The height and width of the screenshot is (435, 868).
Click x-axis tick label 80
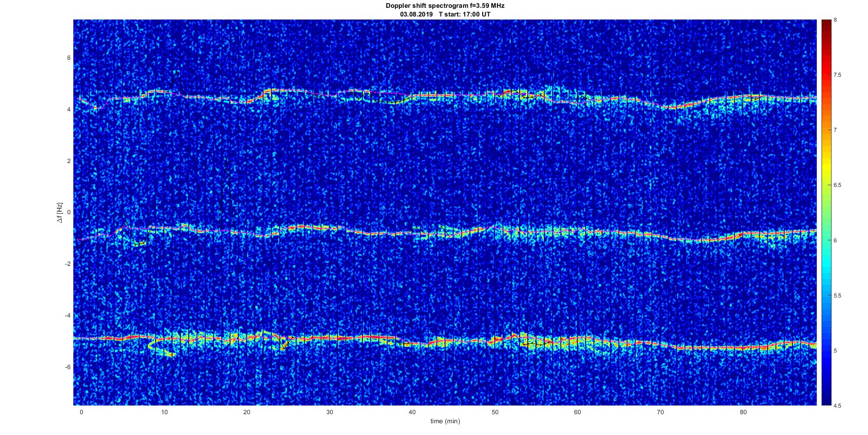click(743, 412)
